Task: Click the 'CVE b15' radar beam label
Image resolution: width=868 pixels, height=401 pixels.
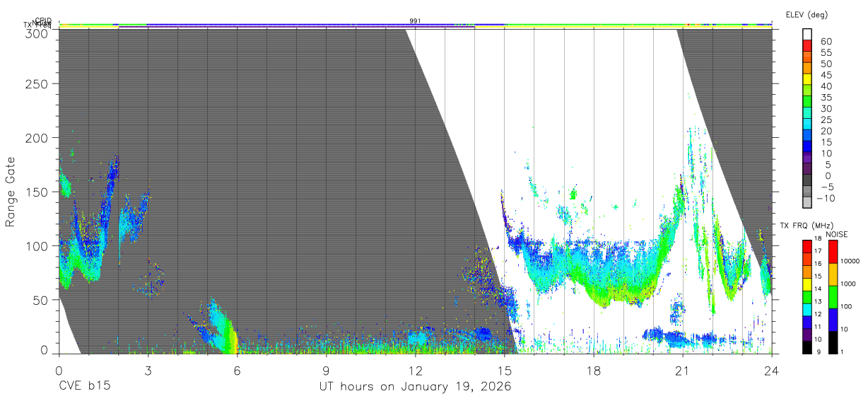Action: pyautogui.click(x=84, y=387)
